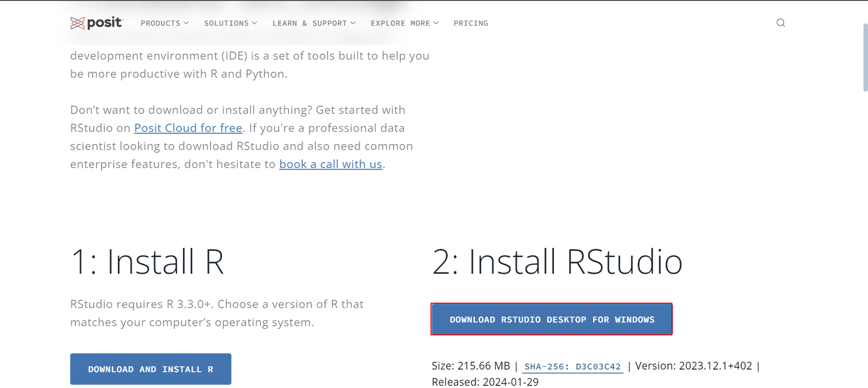Go to the Pricing page
This screenshot has width=868, height=388.
(471, 23)
